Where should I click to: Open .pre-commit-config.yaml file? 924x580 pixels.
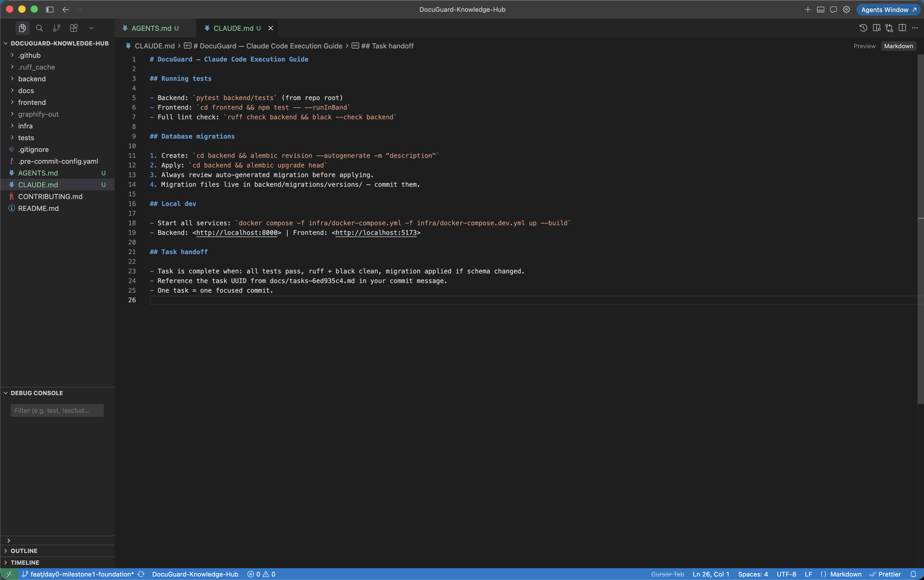[57, 161]
